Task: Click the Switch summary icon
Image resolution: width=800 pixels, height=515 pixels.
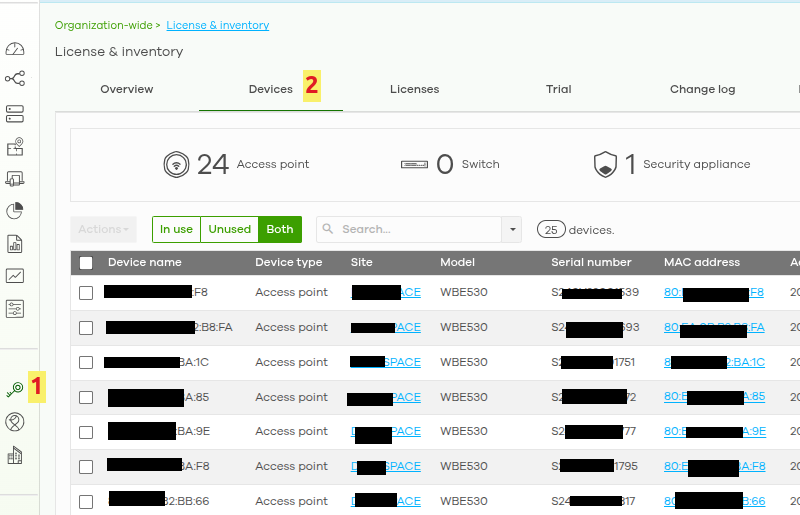Action: tap(414, 165)
